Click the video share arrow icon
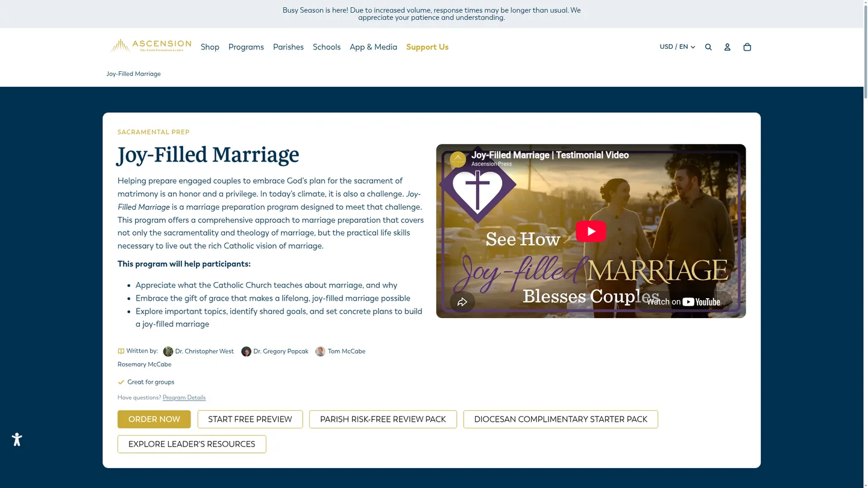Image resolution: width=868 pixels, height=488 pixels. tap(462, 302)
